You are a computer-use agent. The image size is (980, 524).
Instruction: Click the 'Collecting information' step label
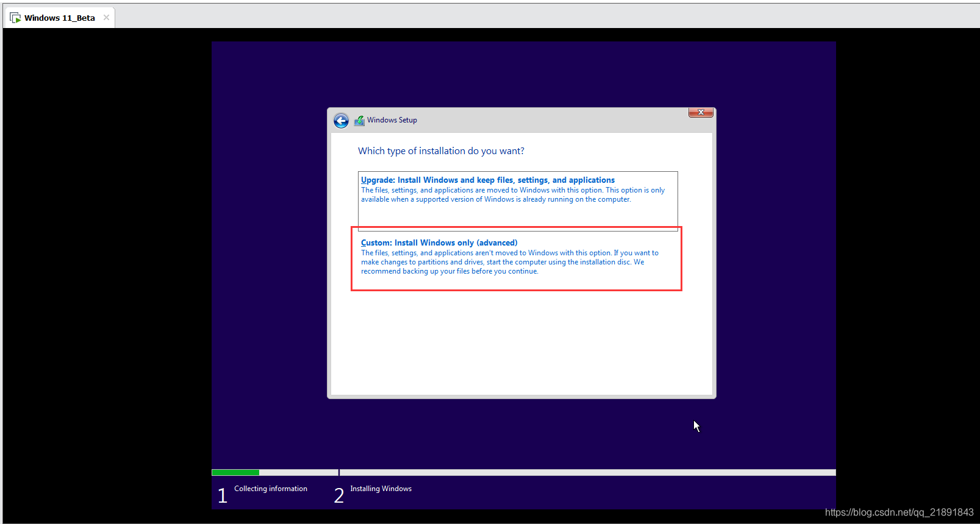click(x=271, y=489)
